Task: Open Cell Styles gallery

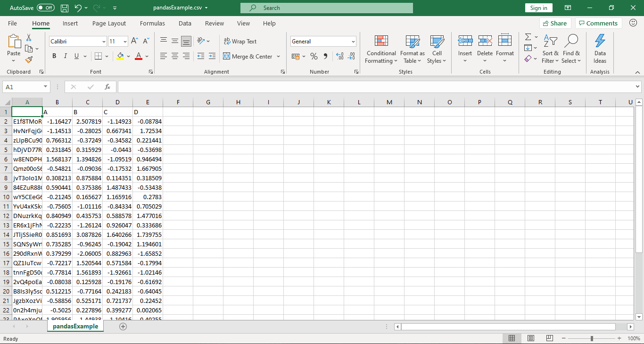Action: (437, 49)
